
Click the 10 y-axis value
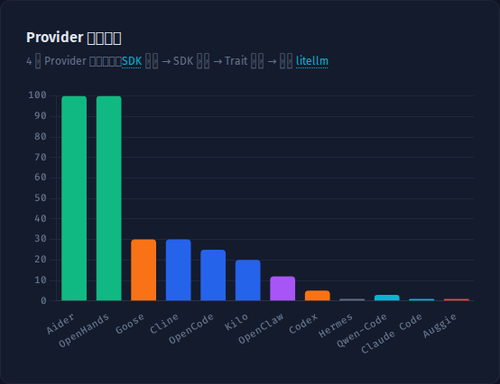click(40, 280)
